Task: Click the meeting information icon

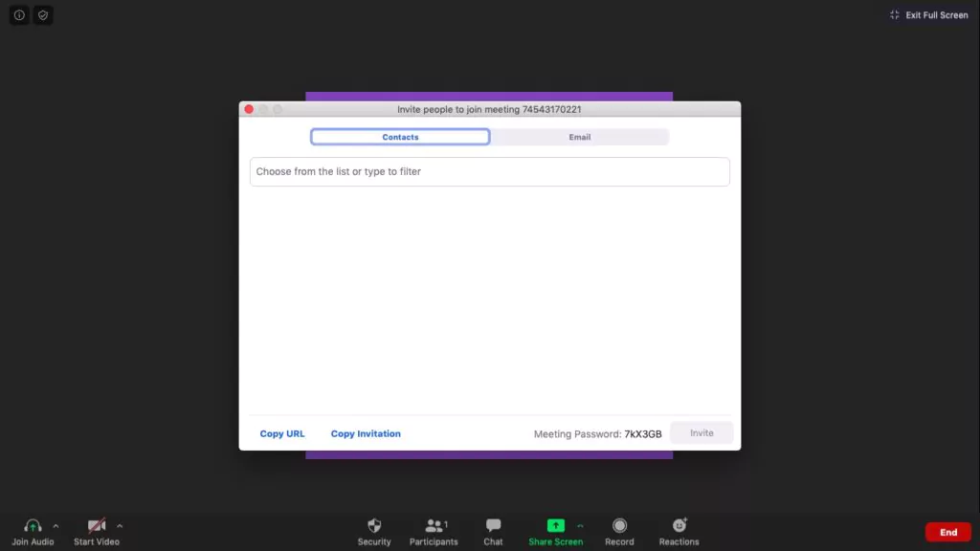Action: (18, 14)
